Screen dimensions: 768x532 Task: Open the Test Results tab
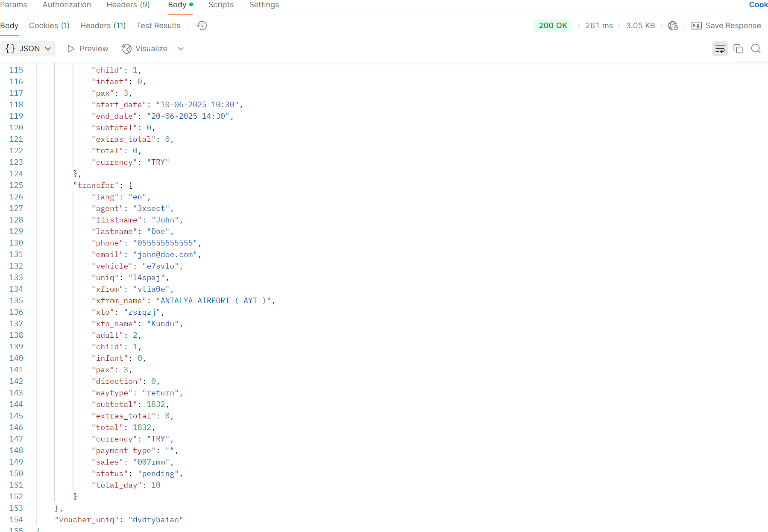[x=158, y=26]
